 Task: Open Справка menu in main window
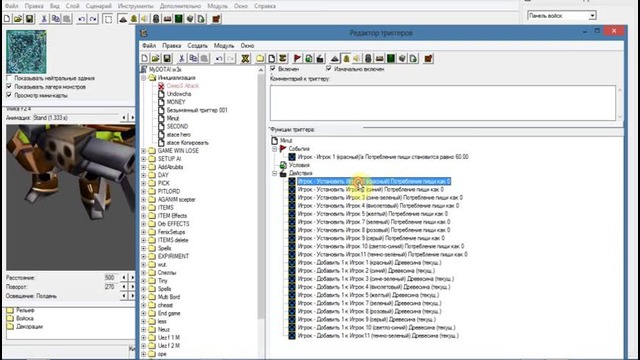click(x=265, y=6)
